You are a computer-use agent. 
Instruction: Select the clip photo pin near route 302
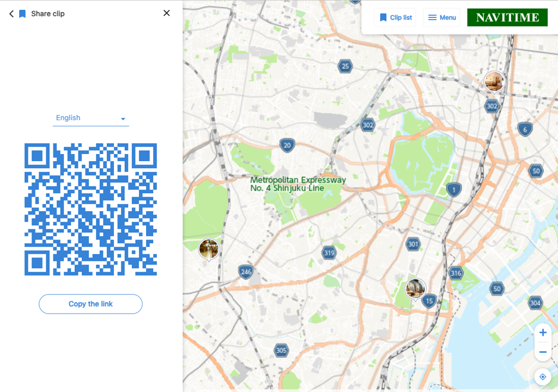pyautogui.click(x=494, y=82)
